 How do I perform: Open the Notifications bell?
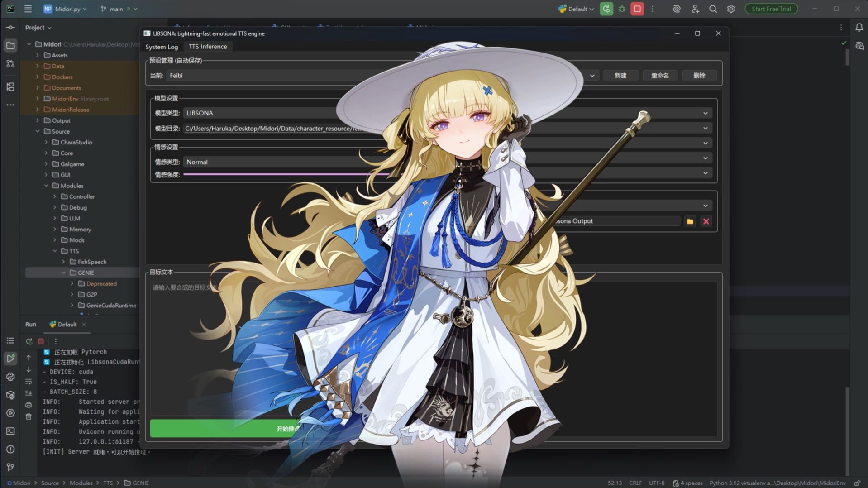pyautogui.click(x=859, y=28)
